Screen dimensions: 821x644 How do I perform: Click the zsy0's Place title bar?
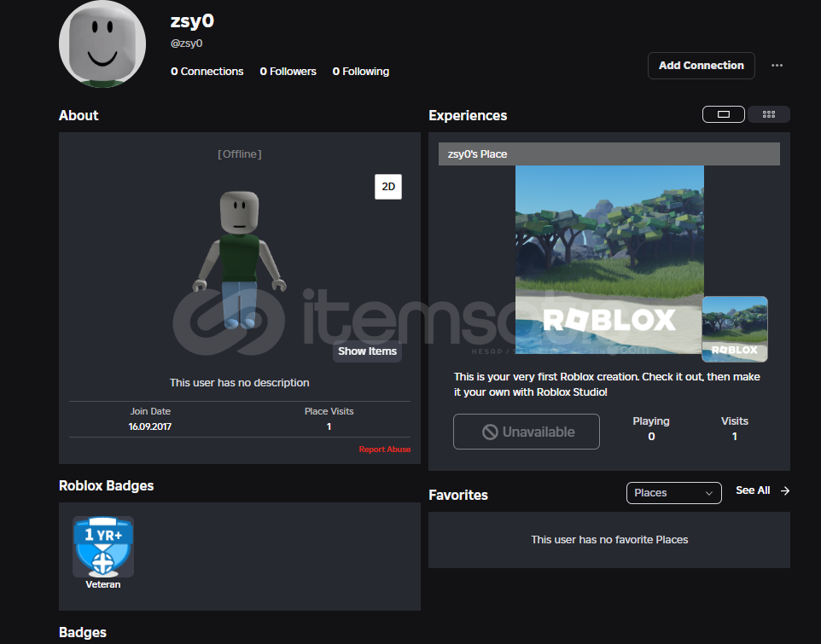click(x=608, y=154)
